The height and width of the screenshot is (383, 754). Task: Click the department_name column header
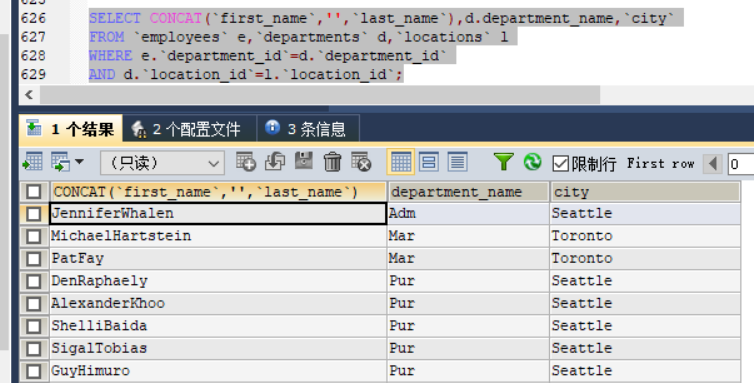(x=468, y=192)
